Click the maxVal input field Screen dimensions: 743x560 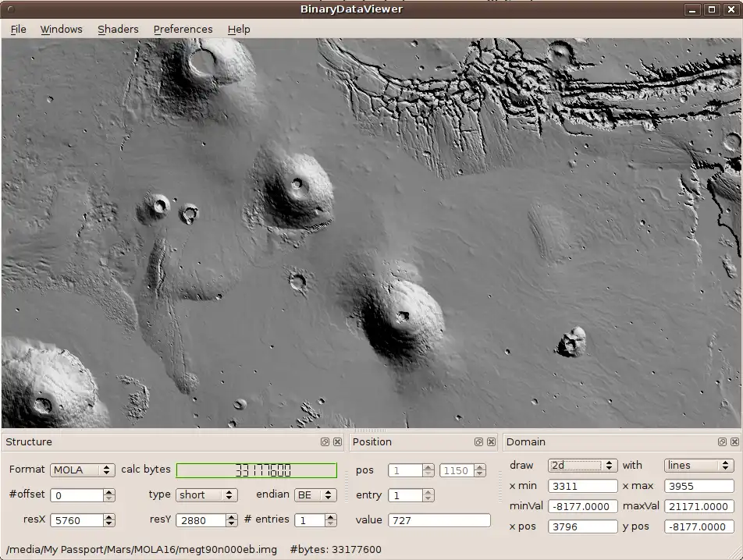pyautogui.click(x=699, y=506)
